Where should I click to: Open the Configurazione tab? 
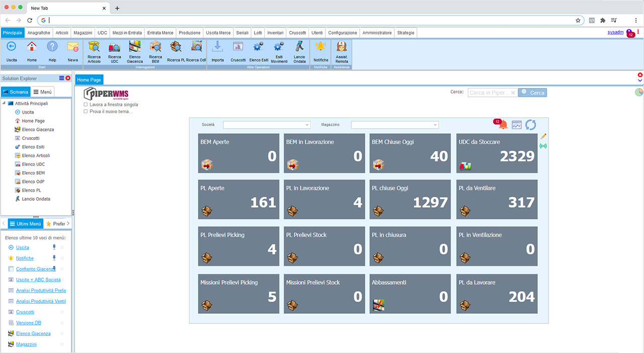(343, 33)
